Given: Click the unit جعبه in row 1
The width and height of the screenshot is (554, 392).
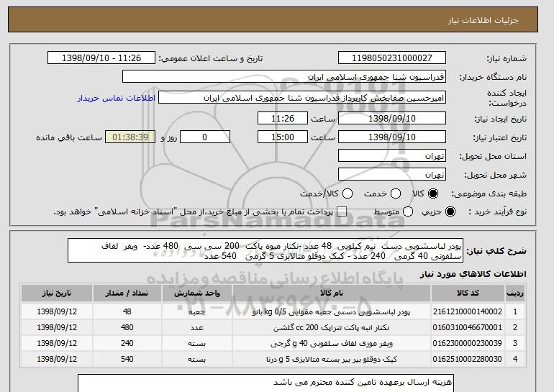Looking at the screenshot, I should click(197, 312).
